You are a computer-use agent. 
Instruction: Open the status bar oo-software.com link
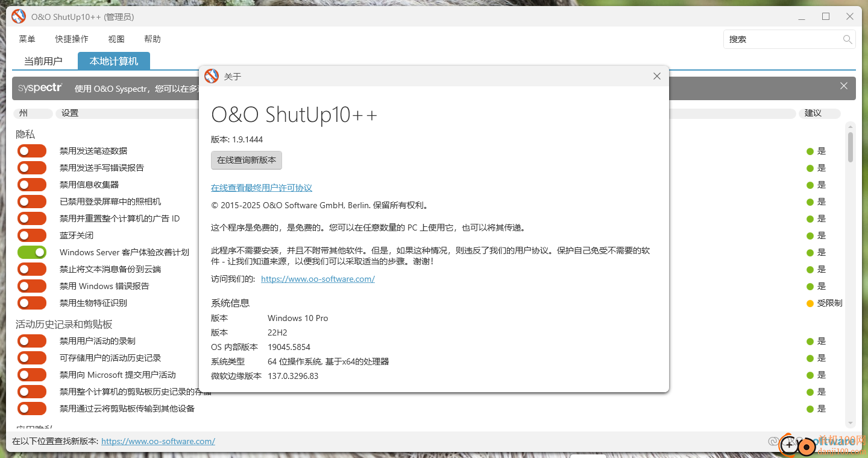pyautogui.click(x=158, y=441)
